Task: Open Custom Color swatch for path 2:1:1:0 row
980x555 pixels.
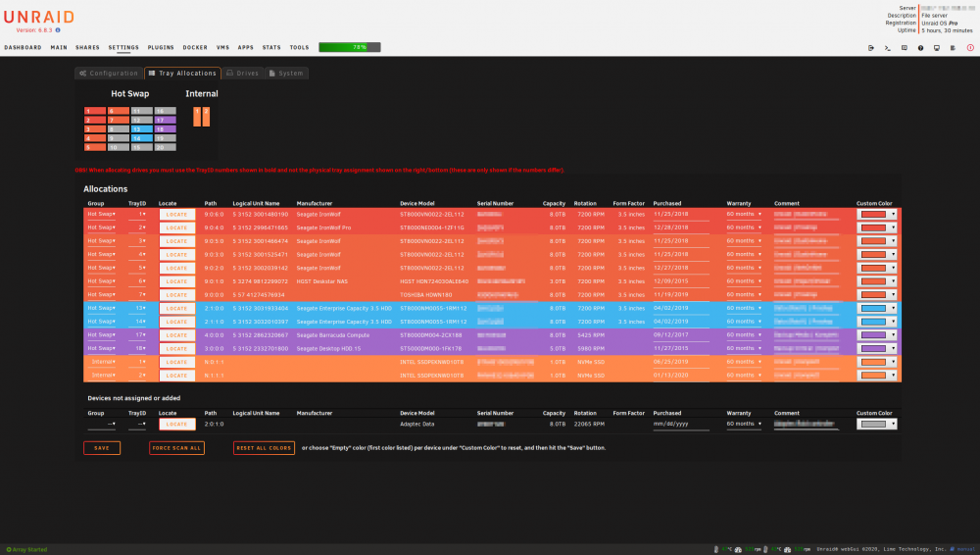Action: click(x=877, y=322)
